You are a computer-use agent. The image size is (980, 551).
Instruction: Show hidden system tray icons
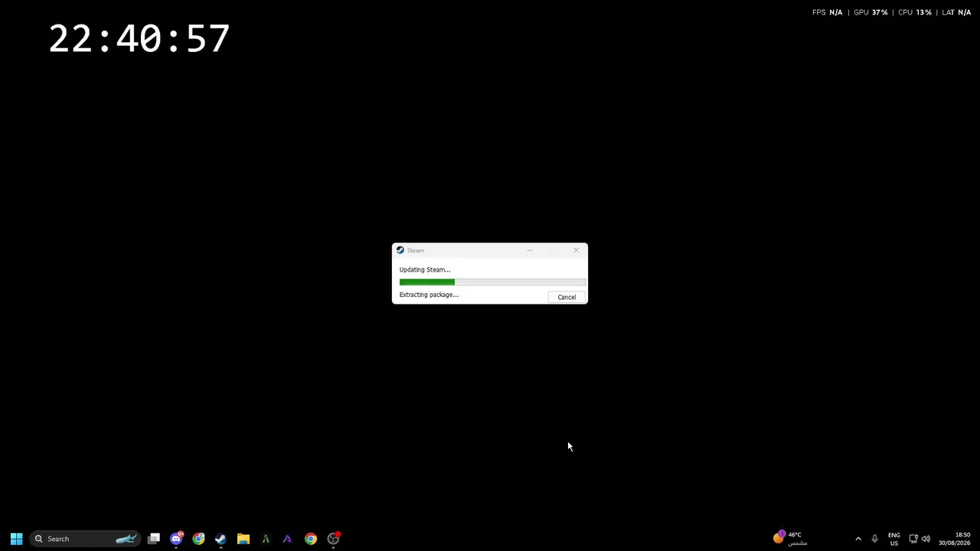coord(858,539)
